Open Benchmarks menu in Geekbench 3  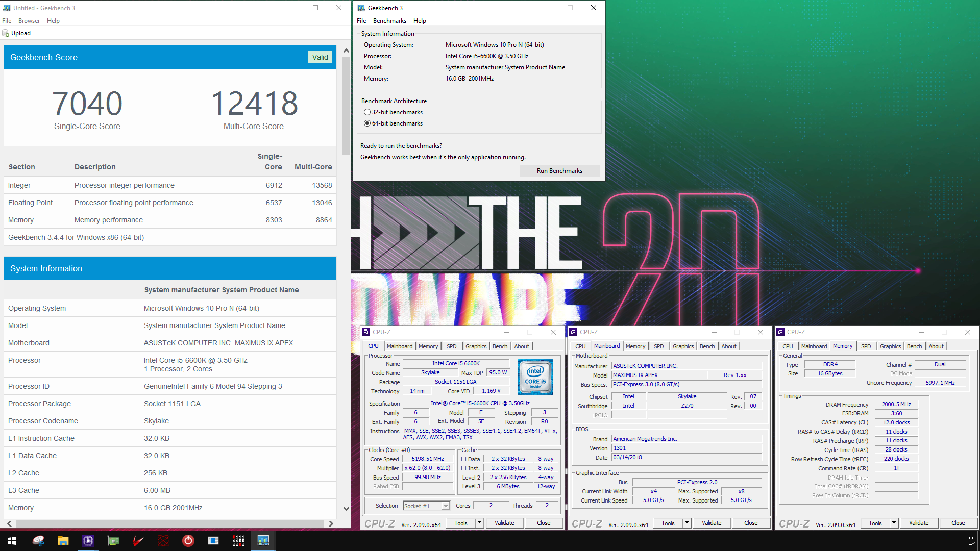[x=389, y=21]
